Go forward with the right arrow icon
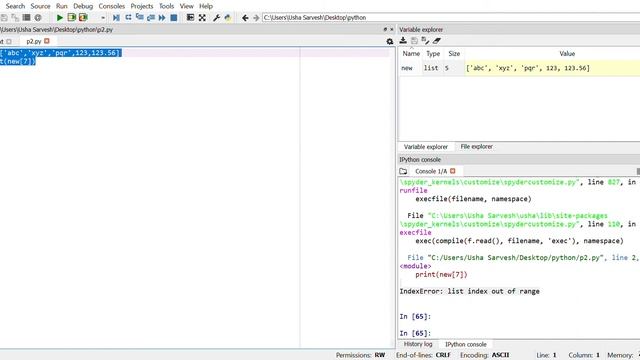 click(256, 18)
